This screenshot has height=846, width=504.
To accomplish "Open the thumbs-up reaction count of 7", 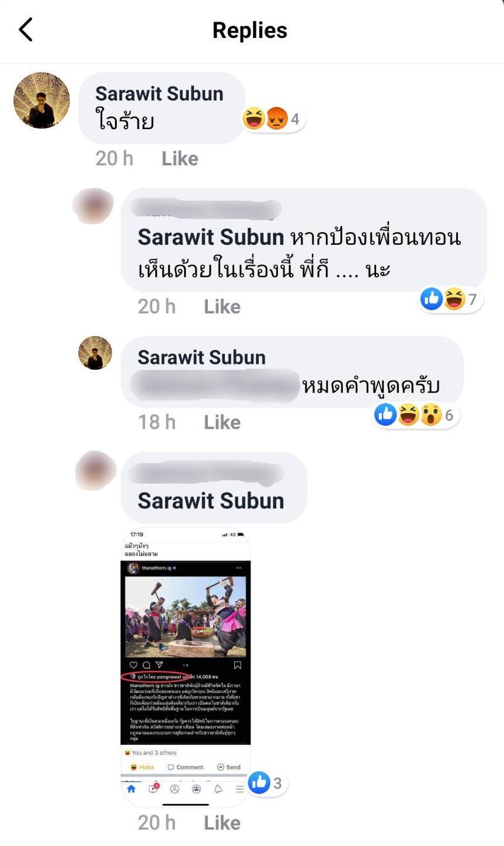I will pos(451,299).
